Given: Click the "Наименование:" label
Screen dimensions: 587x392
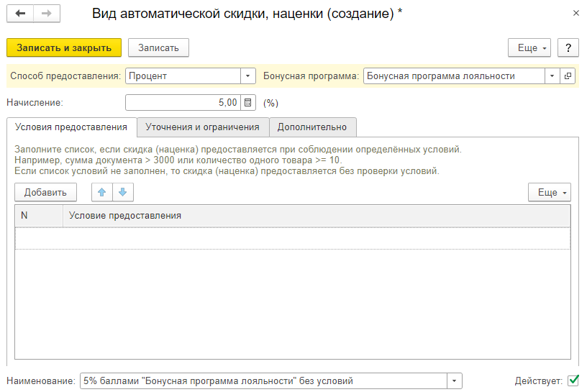Looking at the screenshot, I should tap(41, 381).
